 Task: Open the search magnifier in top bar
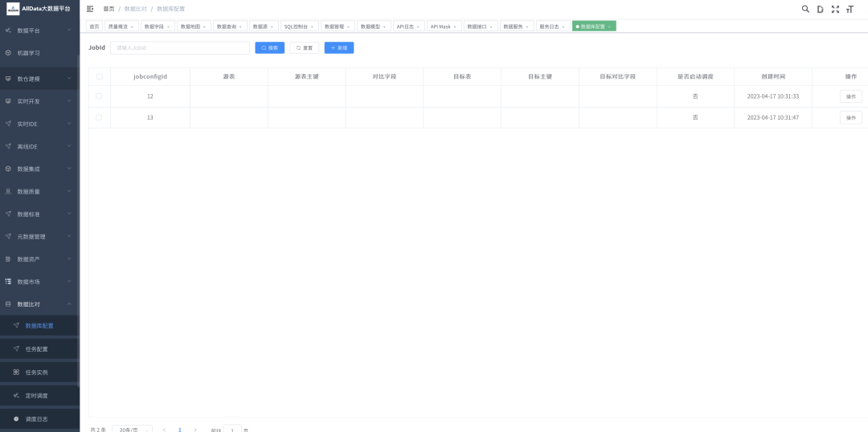pyautogui.click(x=805, y=9)
